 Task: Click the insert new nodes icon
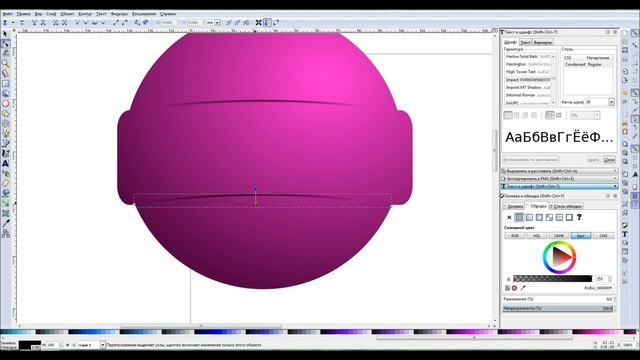(5, 23)
